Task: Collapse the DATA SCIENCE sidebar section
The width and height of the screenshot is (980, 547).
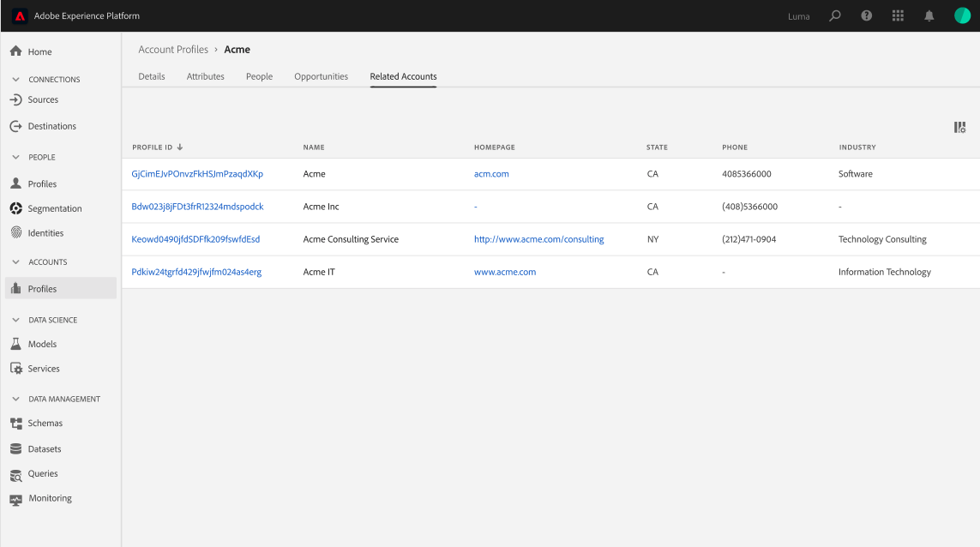Action: pos(15,320)
